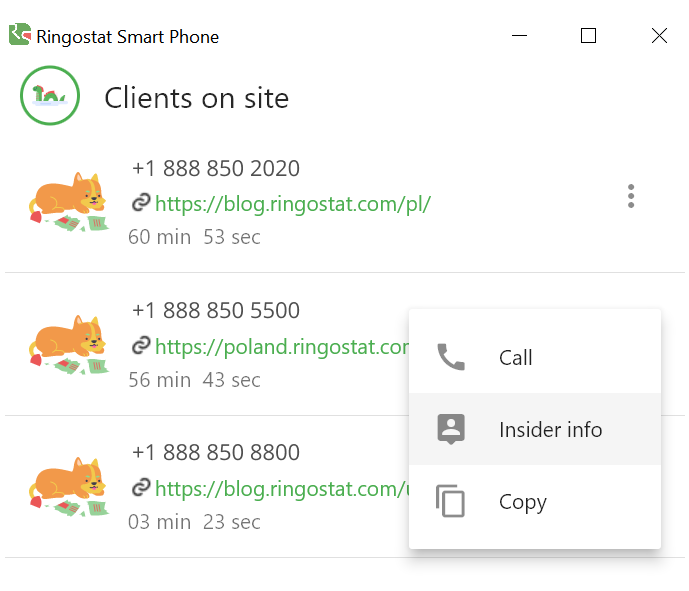Click the corgi avatar for +1 888 850 5500
The image size is (689, 591).
pyautogui.click(x=69, y=345)
